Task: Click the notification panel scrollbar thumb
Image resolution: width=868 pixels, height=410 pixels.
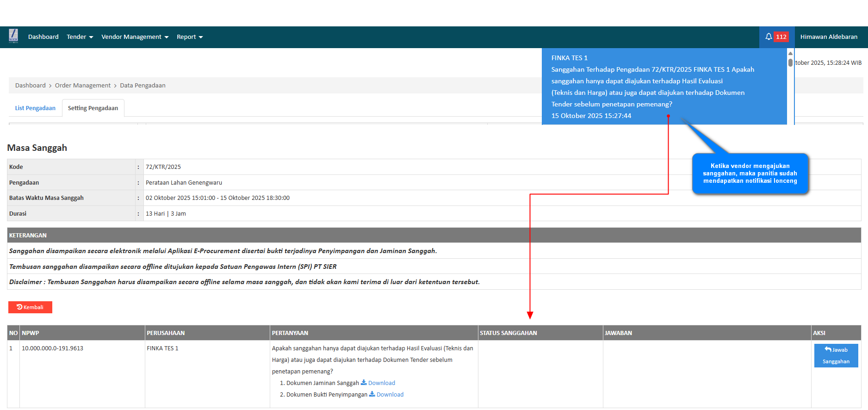Action: pos(790,62)
